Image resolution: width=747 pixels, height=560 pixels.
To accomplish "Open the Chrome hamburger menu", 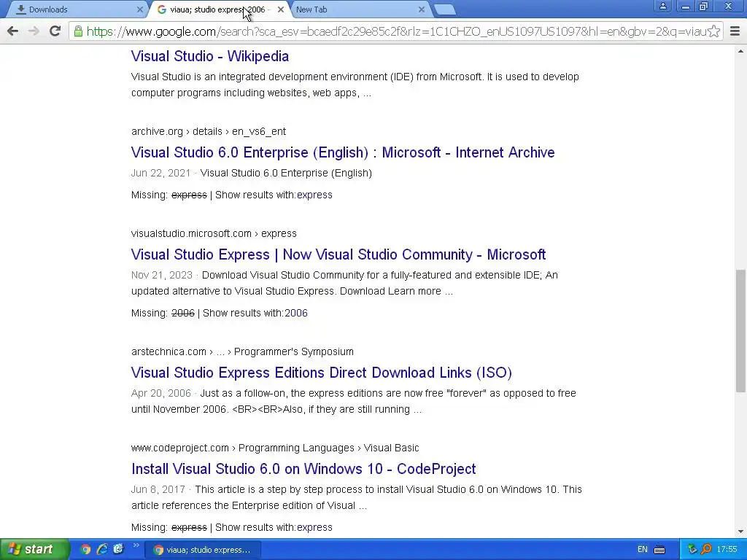I will tap(735, 31).
